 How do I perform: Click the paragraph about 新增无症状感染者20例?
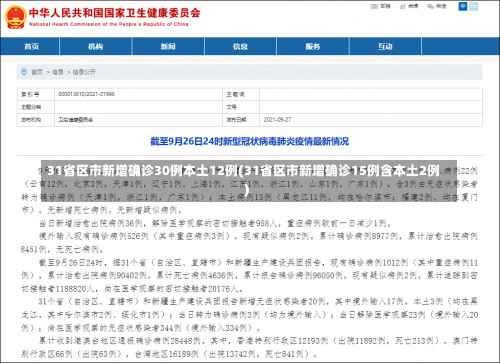click(x=249, y=315)
